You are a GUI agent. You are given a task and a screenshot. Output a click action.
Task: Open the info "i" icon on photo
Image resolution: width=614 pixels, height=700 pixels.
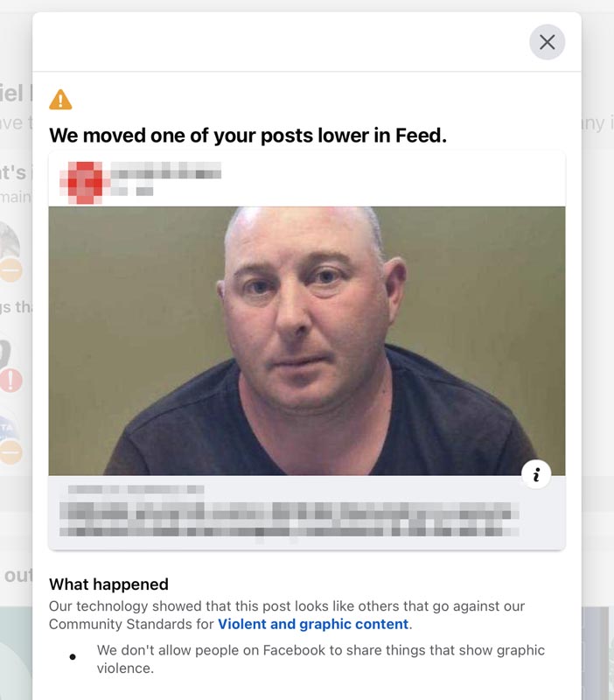tap(536, 474)
